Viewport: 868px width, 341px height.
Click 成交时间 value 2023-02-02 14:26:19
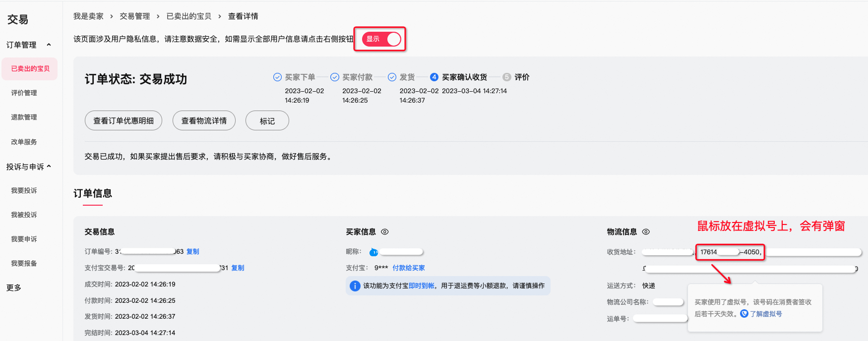(x=145, y=284)
